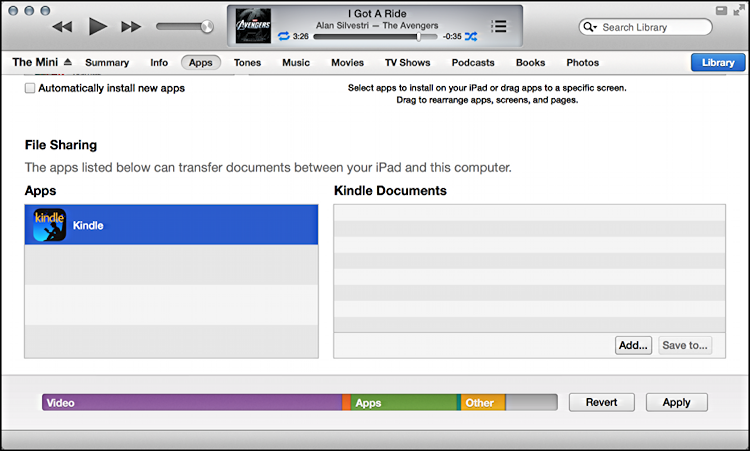Click the Avengers album artwork thumbnail
This screenshot has height=451, width=750.
pyautogui.click(x=253, y=26)
